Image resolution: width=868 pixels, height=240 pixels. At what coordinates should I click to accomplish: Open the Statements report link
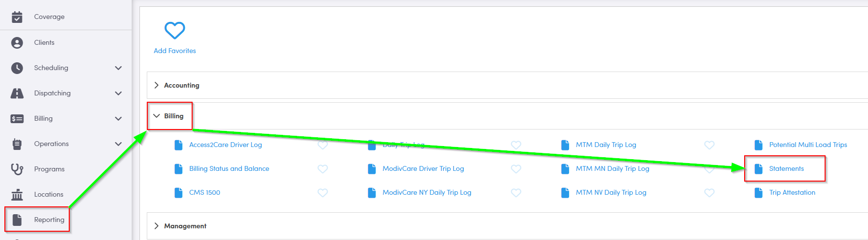(786, 169)
